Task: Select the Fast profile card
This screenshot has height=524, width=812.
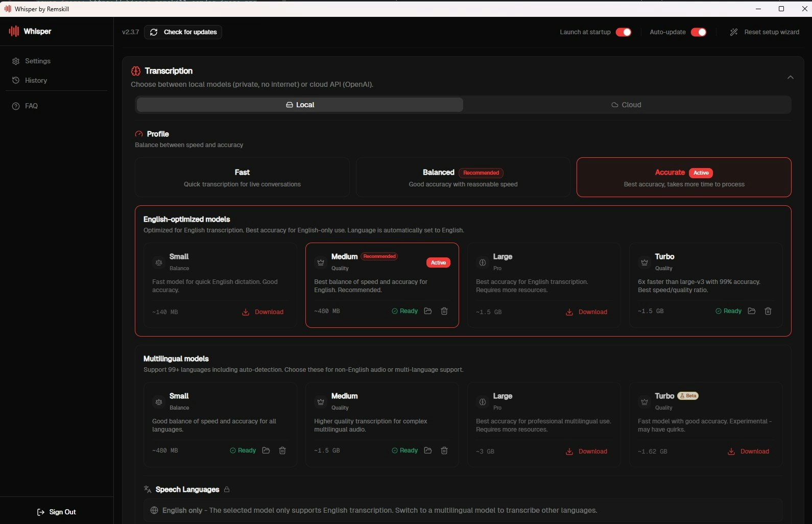Action: pos(242,177)
